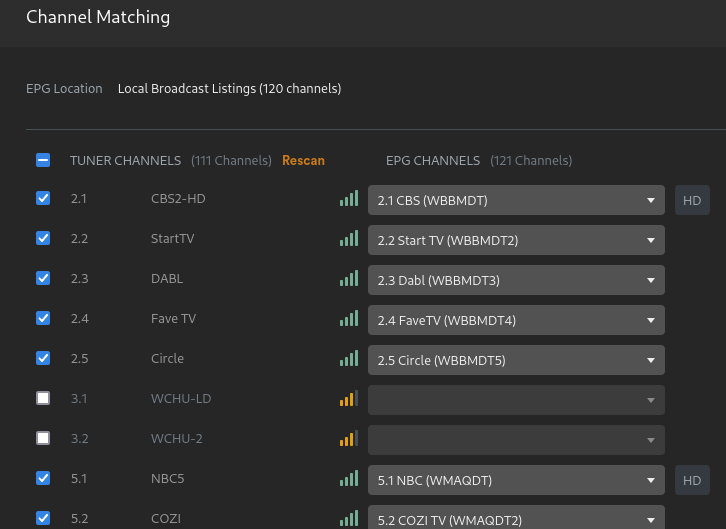Screen dimensions: 726x529
Task: Click signal strength icon for CBS2-HD
Action: (x=348, y=200)
